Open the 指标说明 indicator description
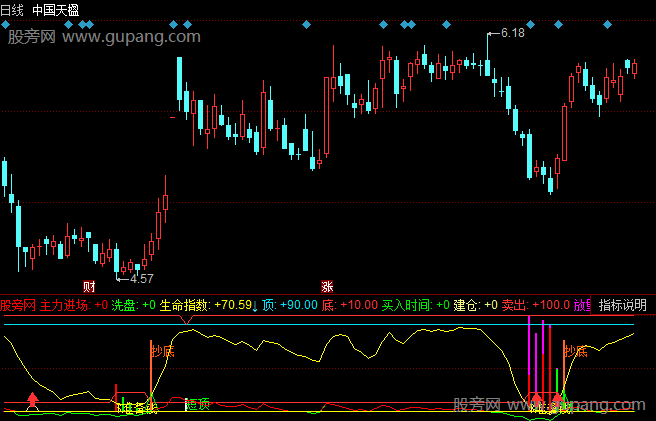The height and width of the screenshot is (421, 656). 623,305
